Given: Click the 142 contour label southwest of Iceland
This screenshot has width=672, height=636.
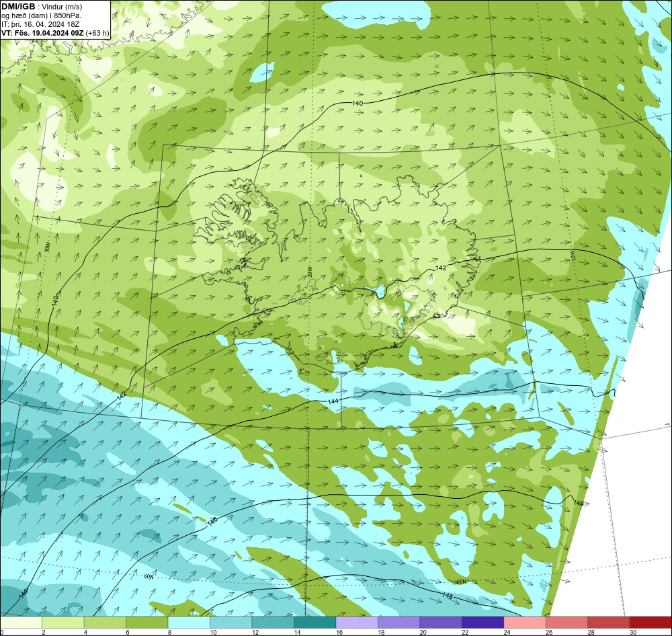Looking at the screenshot, I should point(122,395).
